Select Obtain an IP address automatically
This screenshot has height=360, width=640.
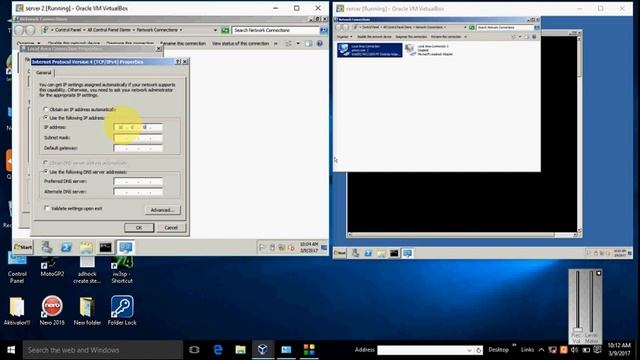pyautogui.click(x=46, y=109)
